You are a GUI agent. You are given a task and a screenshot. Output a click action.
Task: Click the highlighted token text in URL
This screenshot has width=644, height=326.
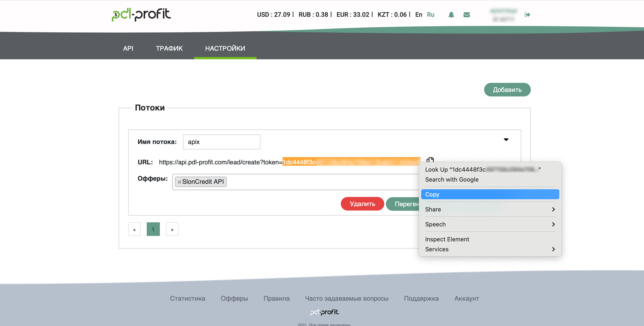point(351,162)
